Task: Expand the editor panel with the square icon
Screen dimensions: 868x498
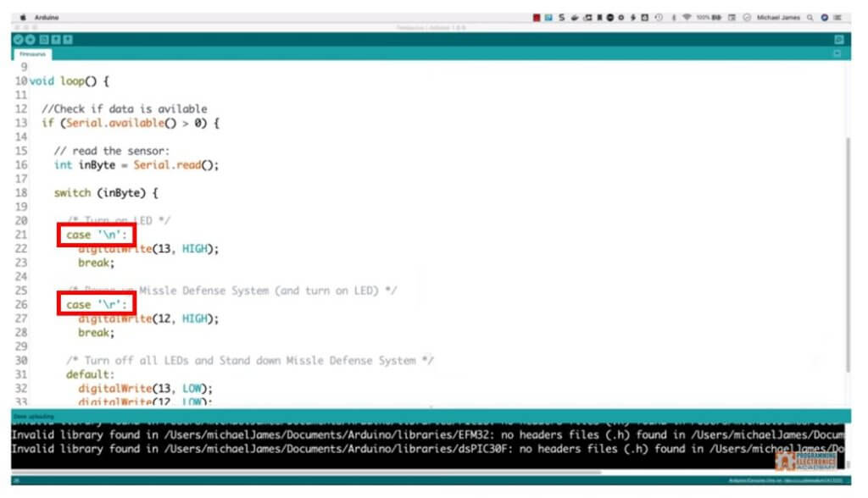Action: 837,53
